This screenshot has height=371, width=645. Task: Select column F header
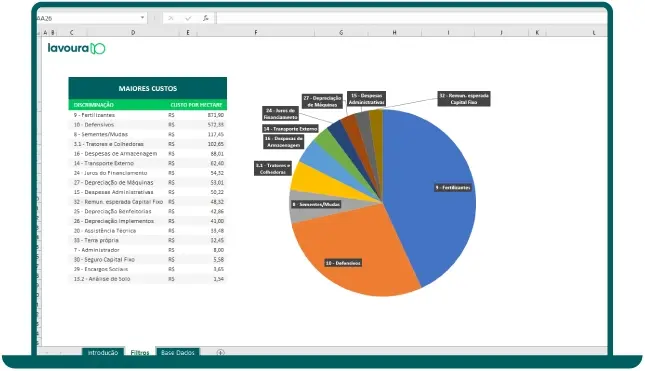click(x=256, y=32)
